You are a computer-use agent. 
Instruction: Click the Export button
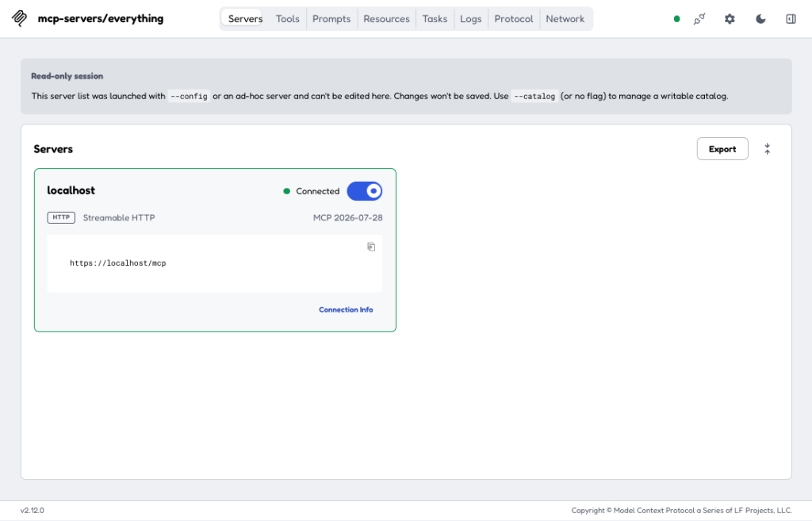click(722, 149)
